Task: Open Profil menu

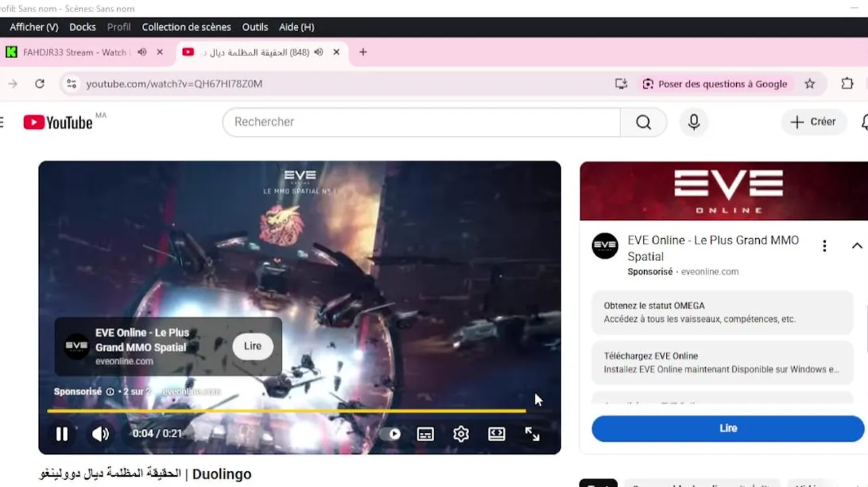Action: coord(119,27)
